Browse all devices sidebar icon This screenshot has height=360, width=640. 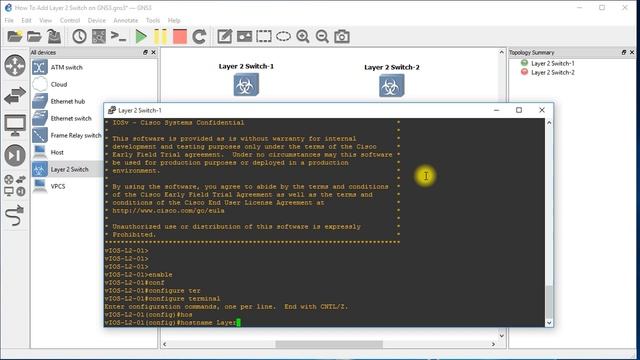(15, 186)
